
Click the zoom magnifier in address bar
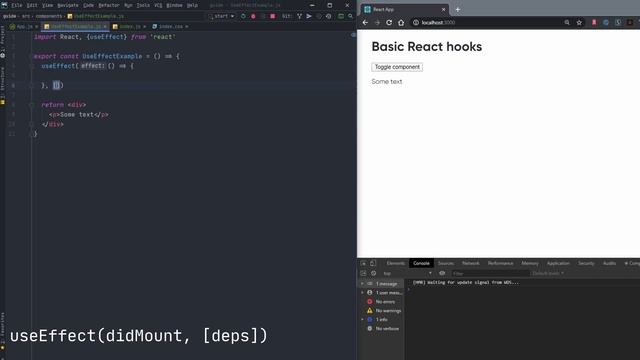coord(567,22)
